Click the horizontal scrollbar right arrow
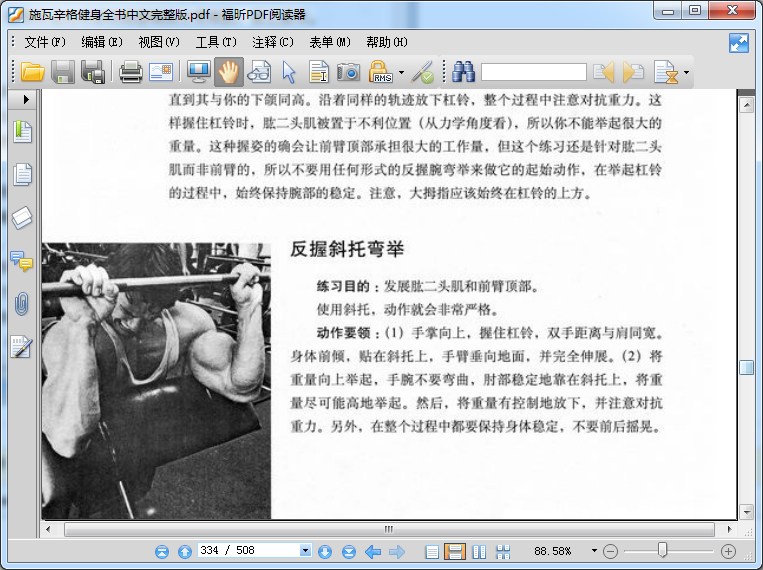The image size is (763, 570). (x=729, y=529)
